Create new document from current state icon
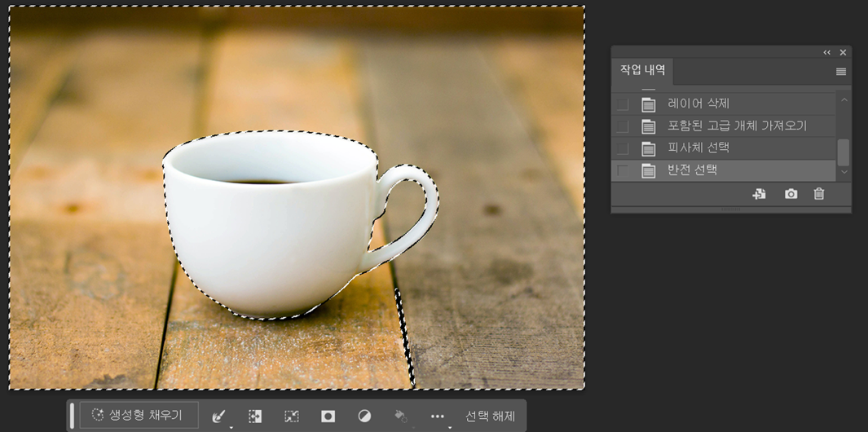 759,194
